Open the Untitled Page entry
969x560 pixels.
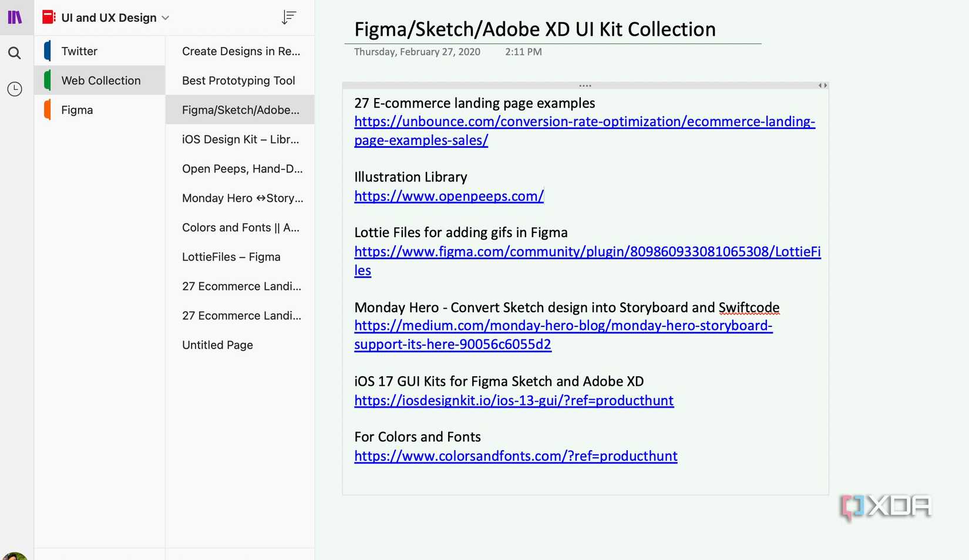pyautogui.click(x=240, y=345)
